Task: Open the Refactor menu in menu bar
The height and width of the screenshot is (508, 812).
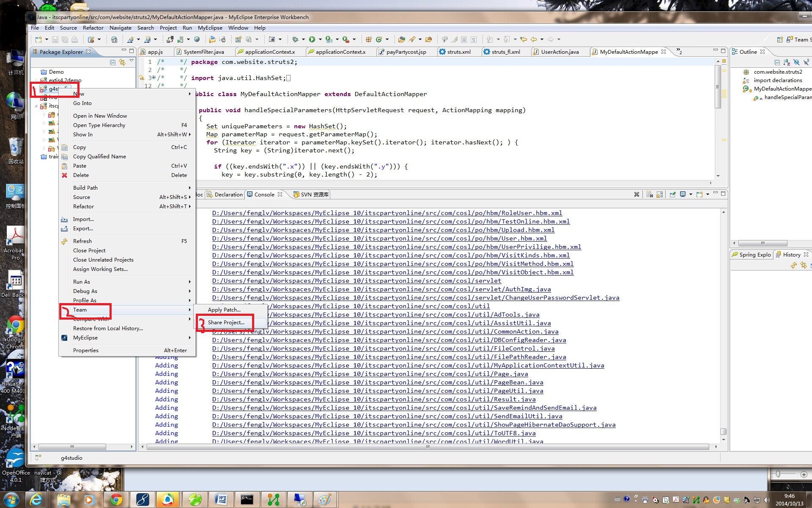Action: click(93, 28)
